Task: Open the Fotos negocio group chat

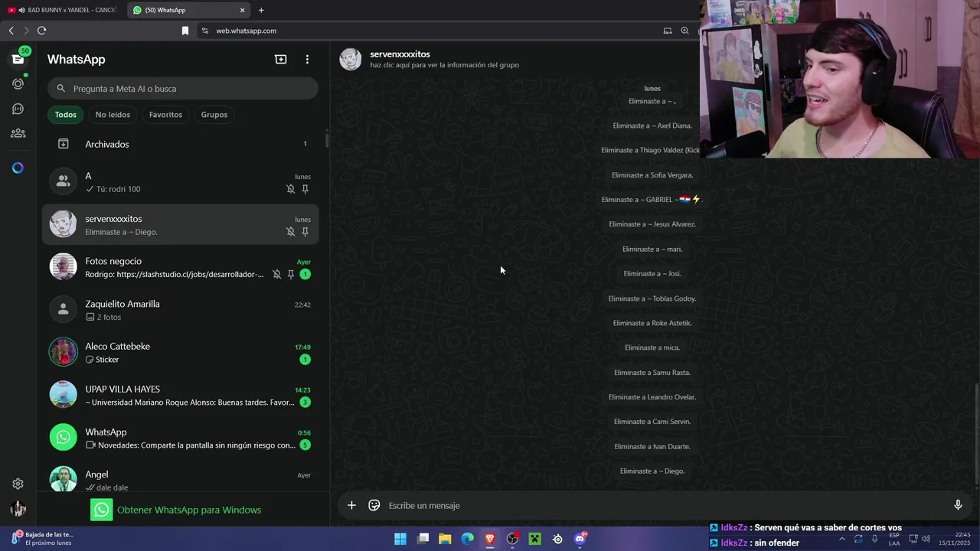Action: click(x=181, y=267)
